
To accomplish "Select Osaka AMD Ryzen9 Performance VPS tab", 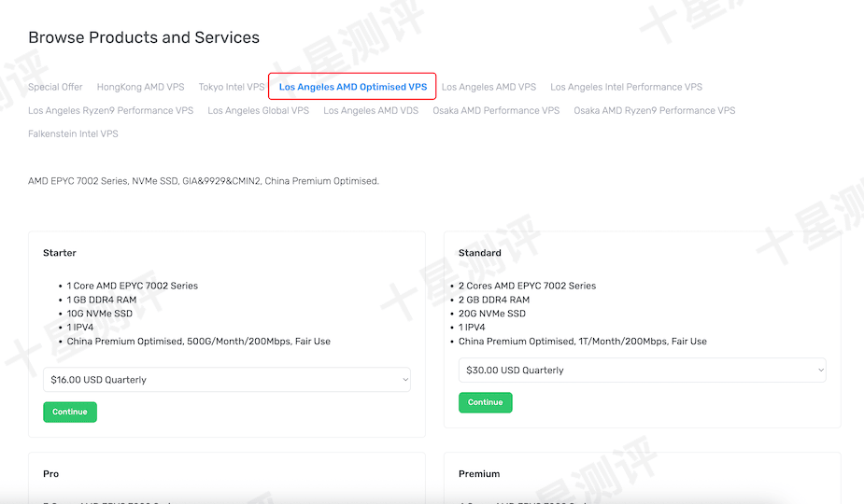I will pos(654,110).
